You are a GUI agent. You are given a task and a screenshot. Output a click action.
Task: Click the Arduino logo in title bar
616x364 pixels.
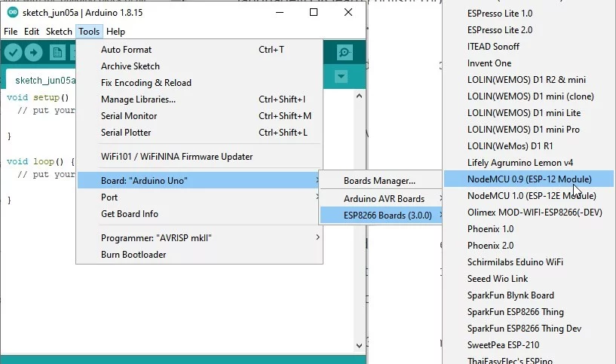pos(13,13)
